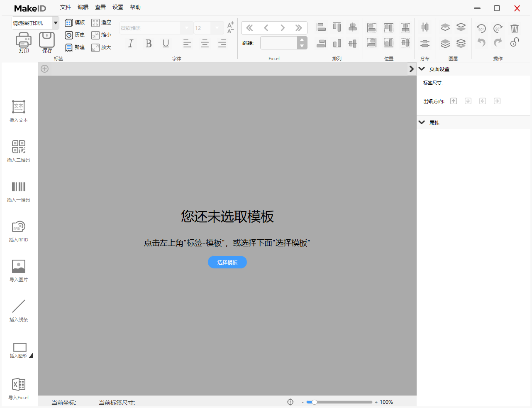The width and height of the screenshot is (532, 408).
Task: Toggle italic text formatting
Action: point(131,44)
